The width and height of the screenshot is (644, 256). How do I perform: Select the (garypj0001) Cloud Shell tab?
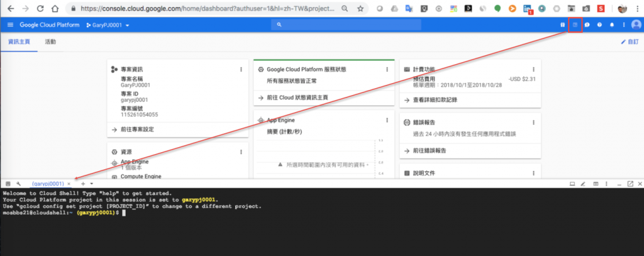[48, 184]
